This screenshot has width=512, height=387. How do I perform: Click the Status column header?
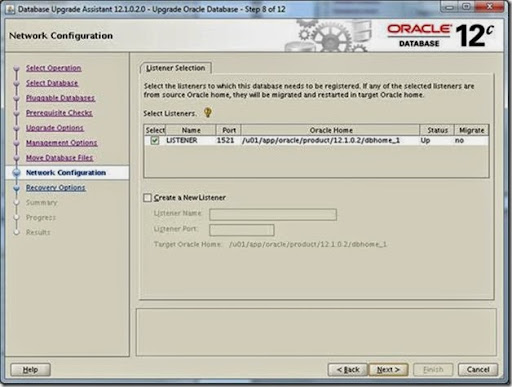[437, 130]
